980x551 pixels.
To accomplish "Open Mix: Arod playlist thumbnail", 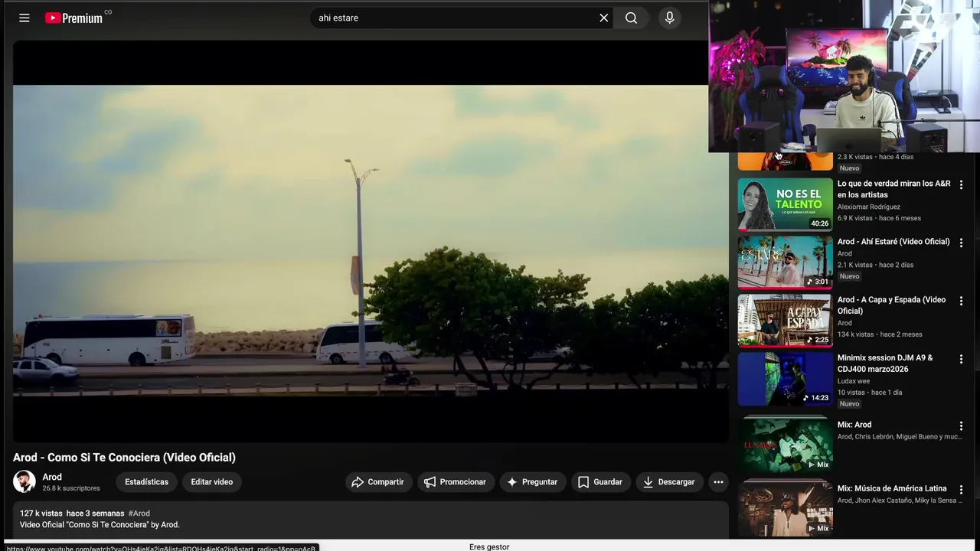I will pos(785,444).
